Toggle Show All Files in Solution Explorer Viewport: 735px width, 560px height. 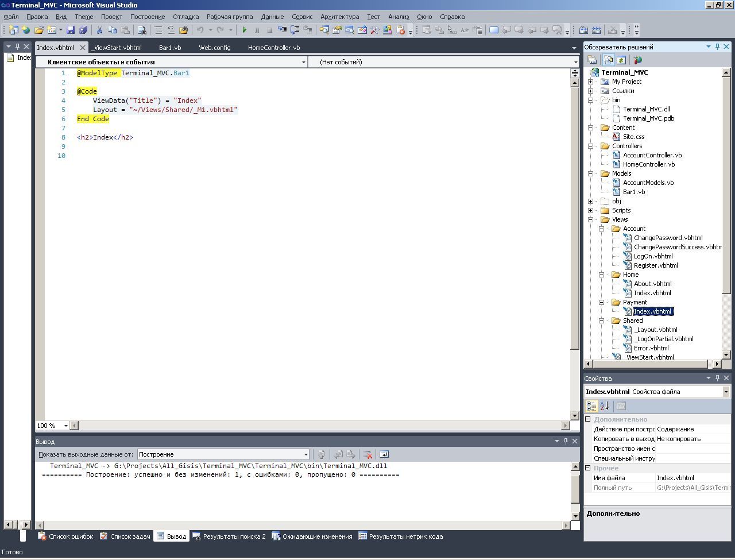click(608, 60)
